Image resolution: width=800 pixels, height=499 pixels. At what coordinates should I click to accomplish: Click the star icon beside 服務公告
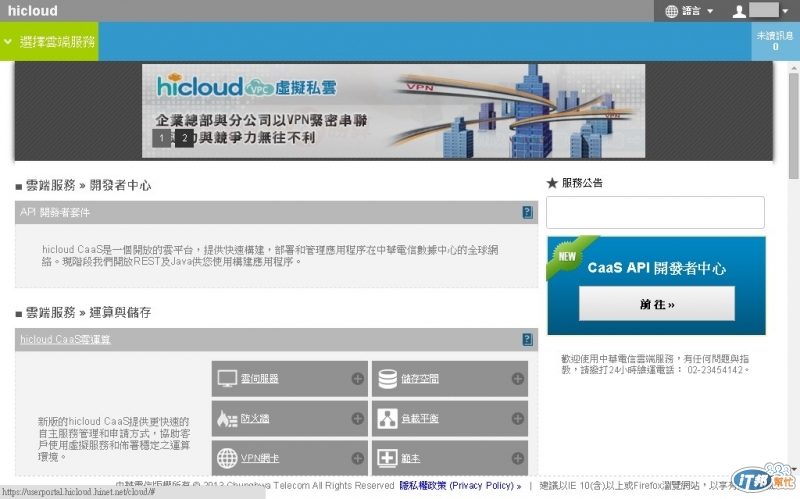[x=552, y=183]
